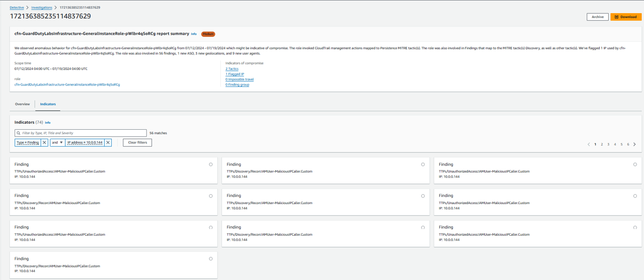Select the Indicators tab
Image resolution: width=644 pixels, height=280 pixels.
tap(48, 104)
